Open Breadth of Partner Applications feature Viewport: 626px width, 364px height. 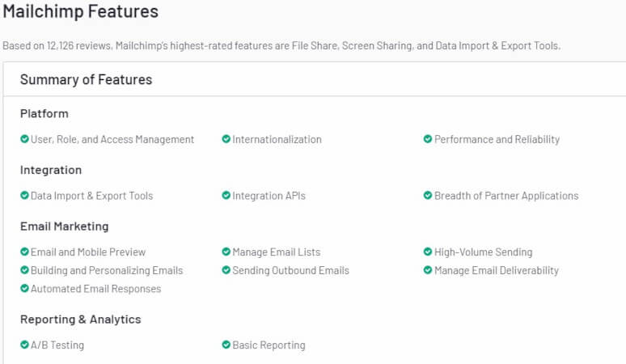point(506,196)
